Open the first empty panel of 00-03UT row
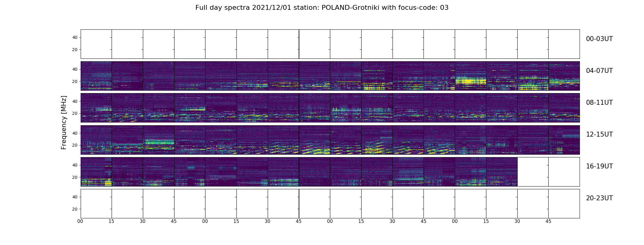644x245 pixels. point(96,44)
